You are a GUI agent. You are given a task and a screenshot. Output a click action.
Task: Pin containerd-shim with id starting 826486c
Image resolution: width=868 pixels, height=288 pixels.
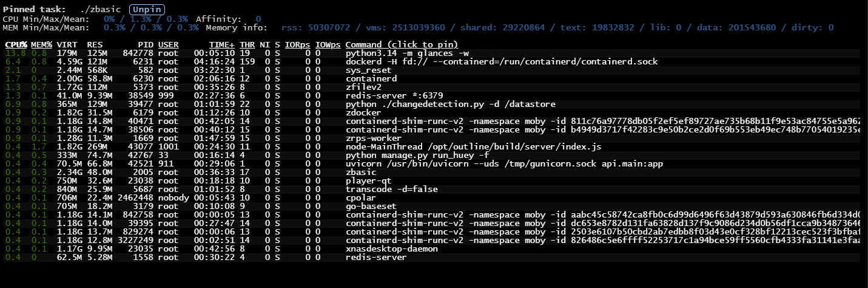603,240
